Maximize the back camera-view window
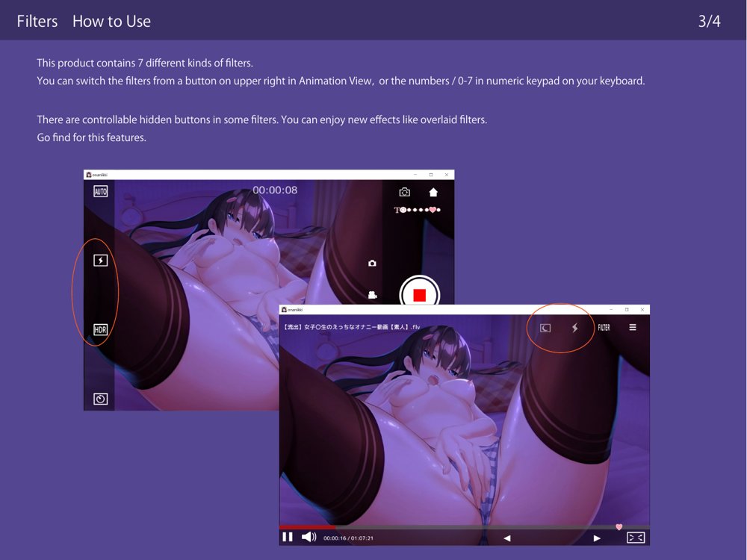Viewport: 747px width, 560px height. tap(431, 175)
